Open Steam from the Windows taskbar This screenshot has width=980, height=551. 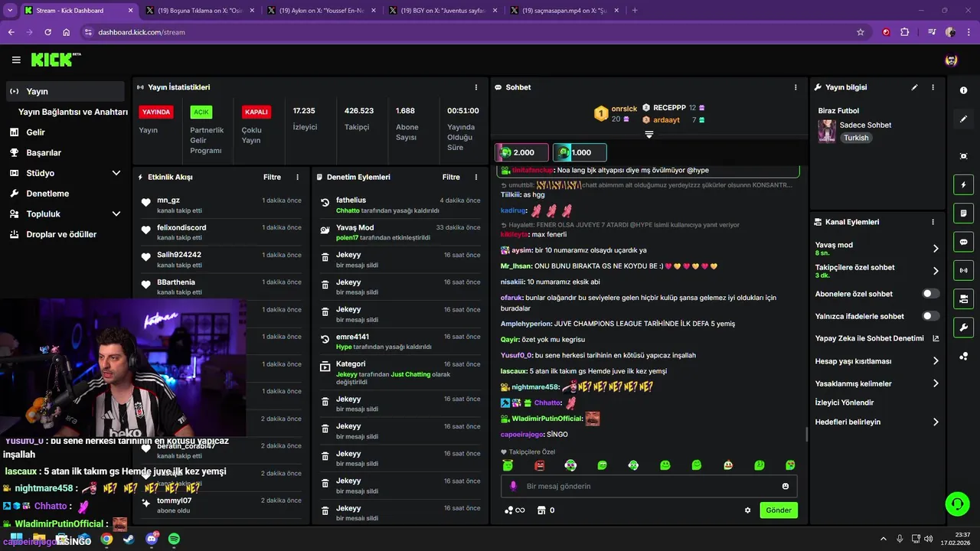tap(129, 540)
